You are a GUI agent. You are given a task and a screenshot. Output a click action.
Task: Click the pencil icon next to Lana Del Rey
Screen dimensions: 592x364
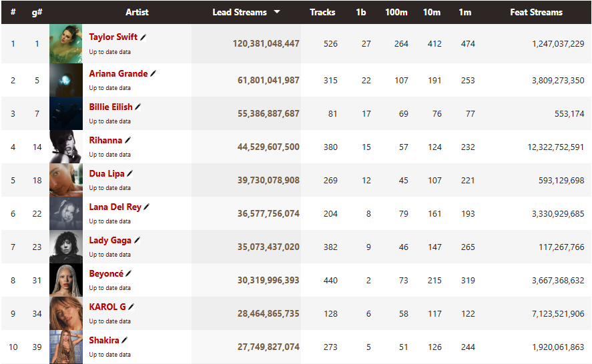pos(146,207)
